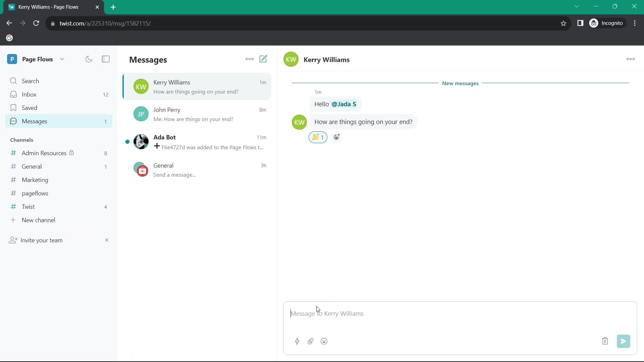Screen dimensions: 644x362
Task: Toggle dark mode moon icon
Action: point(89,59)
